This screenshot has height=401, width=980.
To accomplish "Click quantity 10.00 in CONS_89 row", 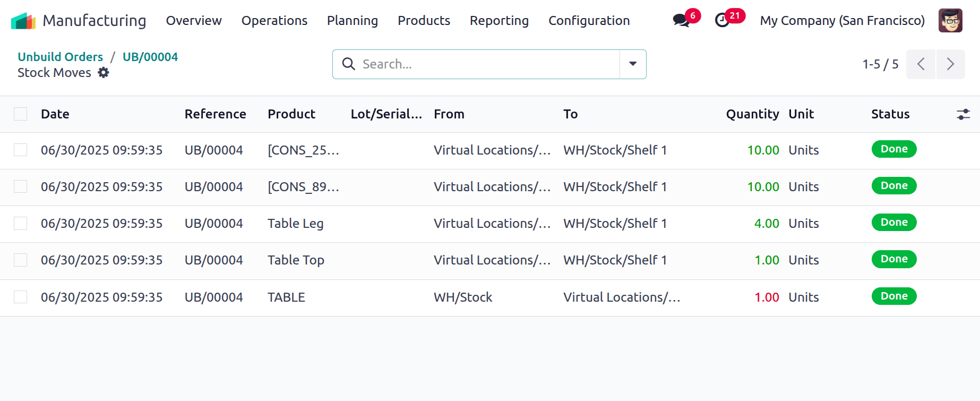I will coord(763,187).
